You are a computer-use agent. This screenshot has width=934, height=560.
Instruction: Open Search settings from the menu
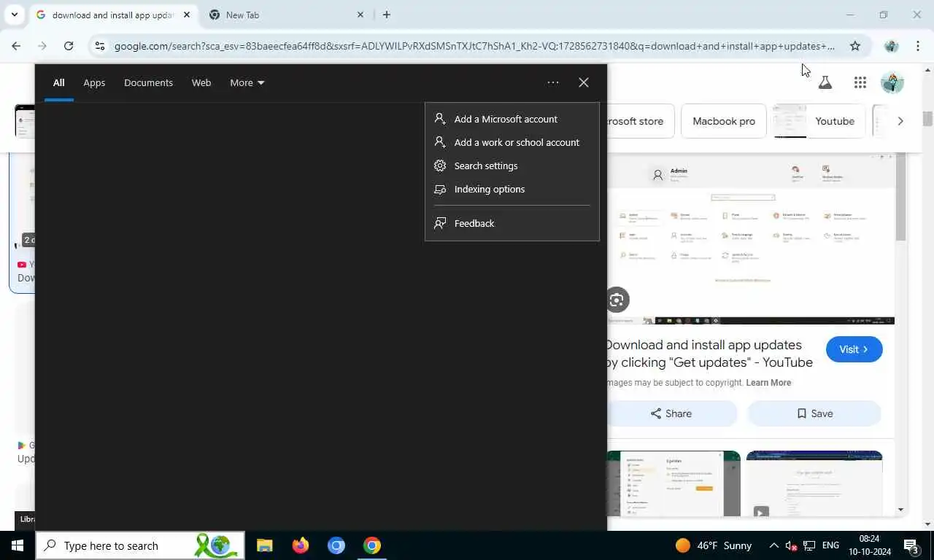tap(512, 166)
